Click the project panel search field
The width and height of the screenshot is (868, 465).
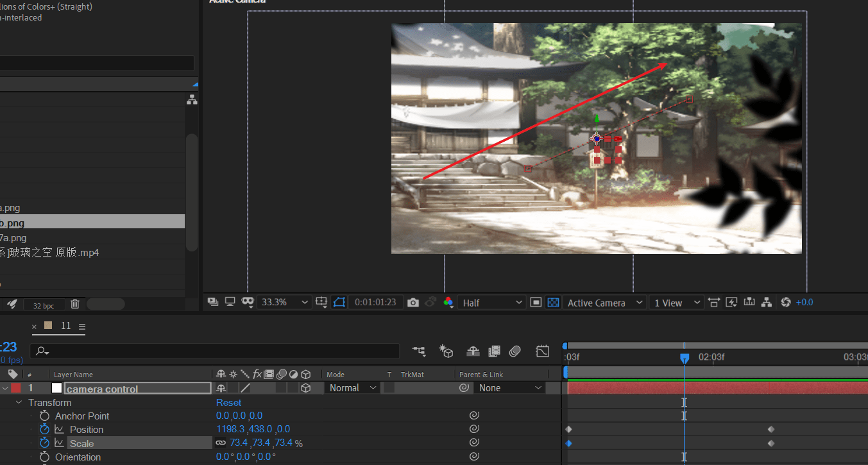click(96, 63)
